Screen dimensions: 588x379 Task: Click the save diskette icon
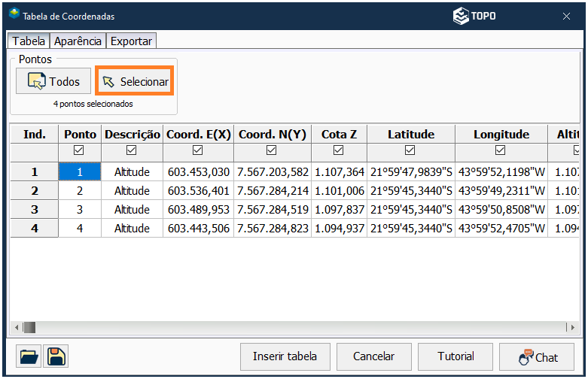(x=55, y=356)
